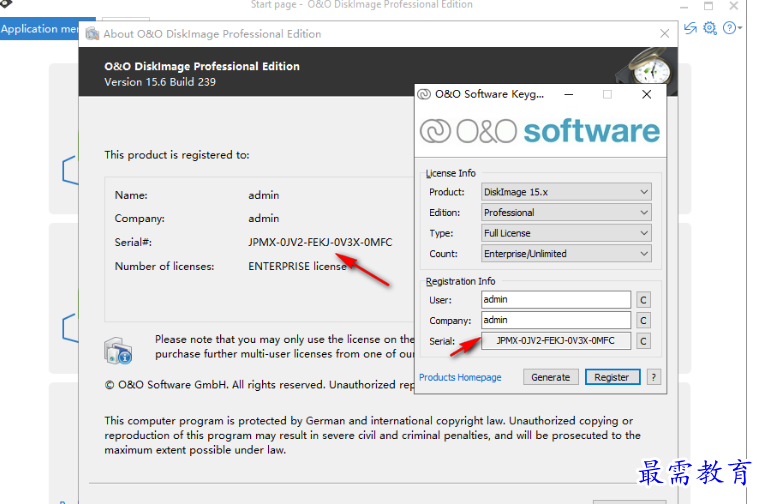Image resolution: width=760 pixels, height=504 pixels.
Task: Click the Version 15.6 Build 239 text
Action: coord(160,82)
